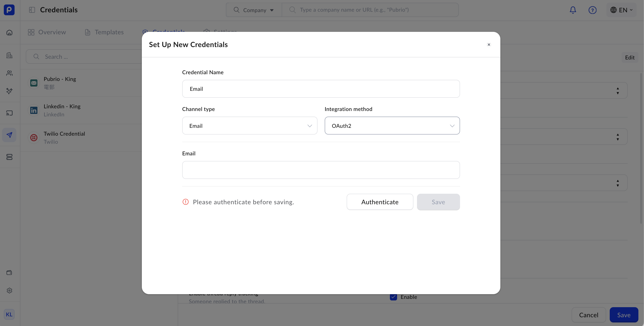
Task: Click the Authenticate button
Action: pyautogui.click(x=380, y=202)
